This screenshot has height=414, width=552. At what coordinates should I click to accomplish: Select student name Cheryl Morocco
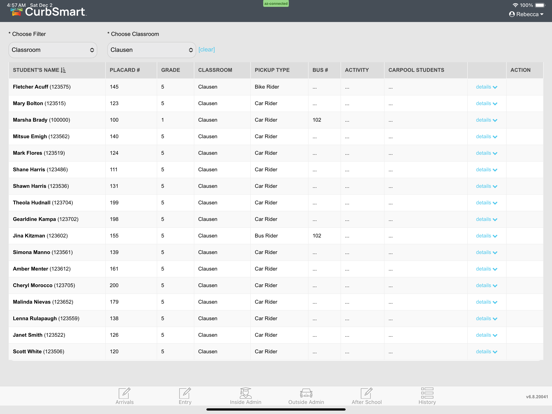click(32, 286)
